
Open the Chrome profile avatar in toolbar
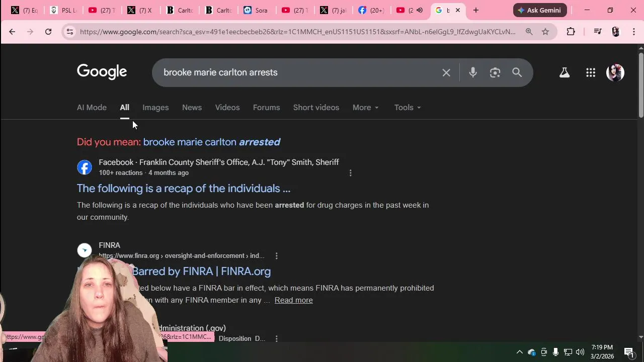[x=616, y=32]
